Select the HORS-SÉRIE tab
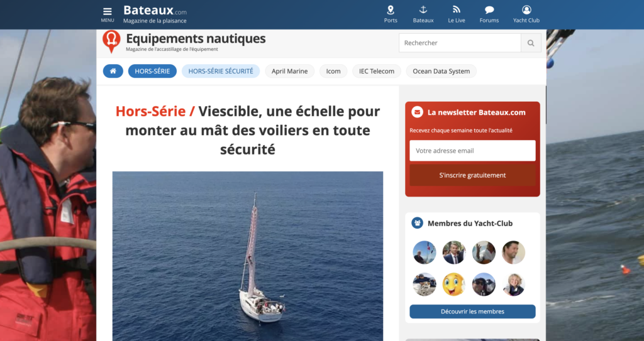 (x=152, y=71)
